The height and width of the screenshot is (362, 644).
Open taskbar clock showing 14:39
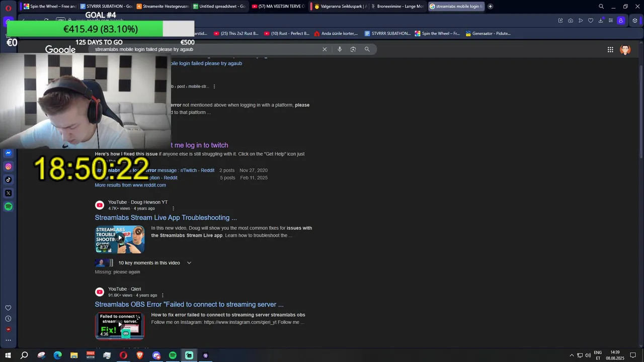point(615,355)
